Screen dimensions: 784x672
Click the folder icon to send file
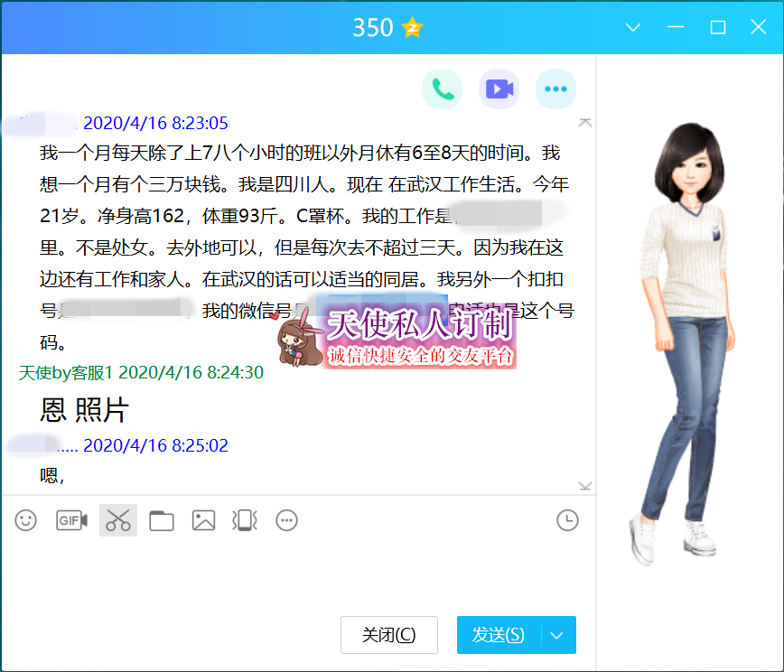(162, 520)
